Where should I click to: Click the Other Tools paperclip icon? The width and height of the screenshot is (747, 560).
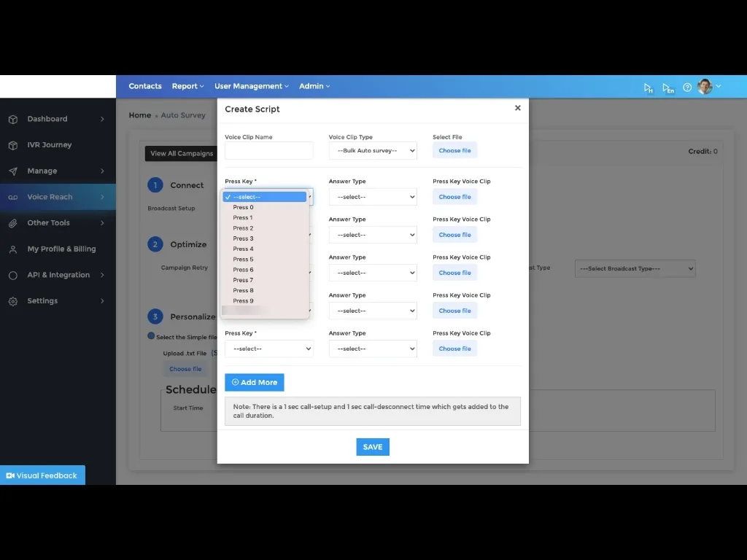13,223
